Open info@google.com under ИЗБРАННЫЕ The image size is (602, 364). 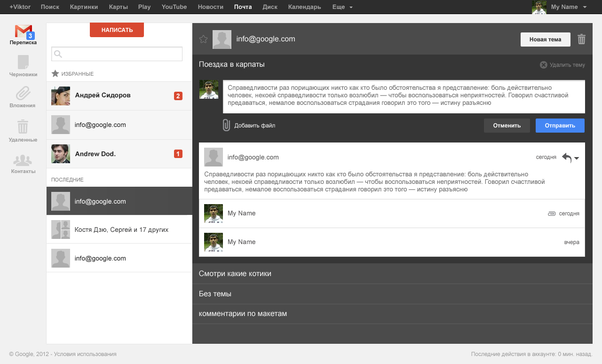coord(119,125)
